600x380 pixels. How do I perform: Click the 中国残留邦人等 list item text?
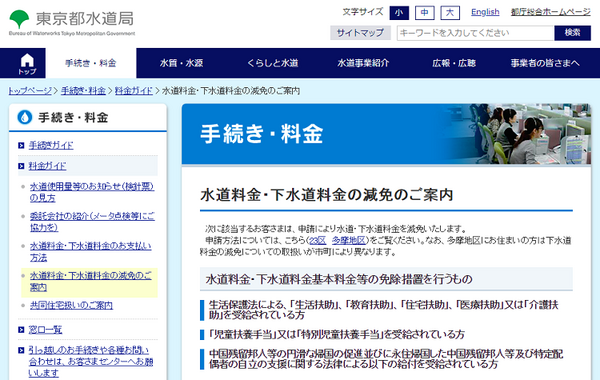point(386,359)
